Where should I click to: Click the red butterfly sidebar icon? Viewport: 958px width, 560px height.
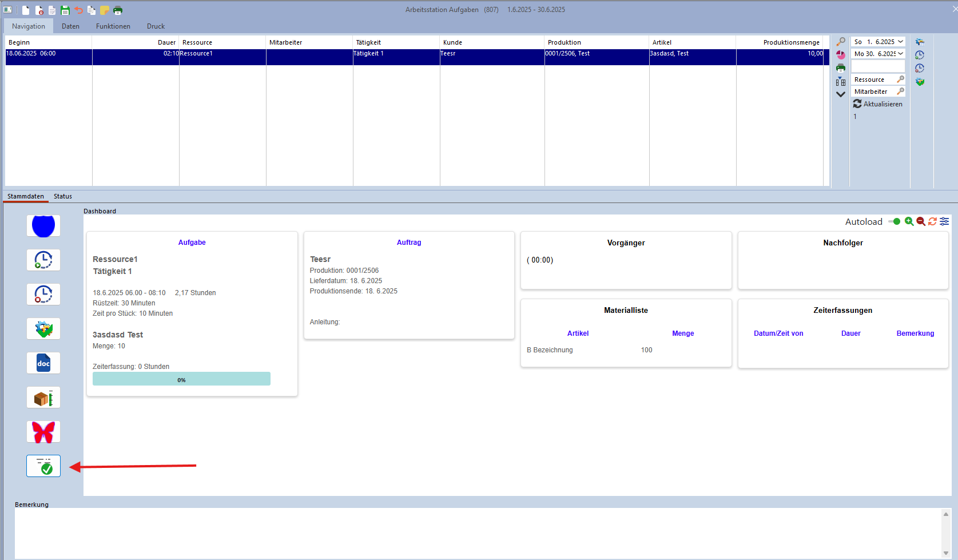pos(43,432)
